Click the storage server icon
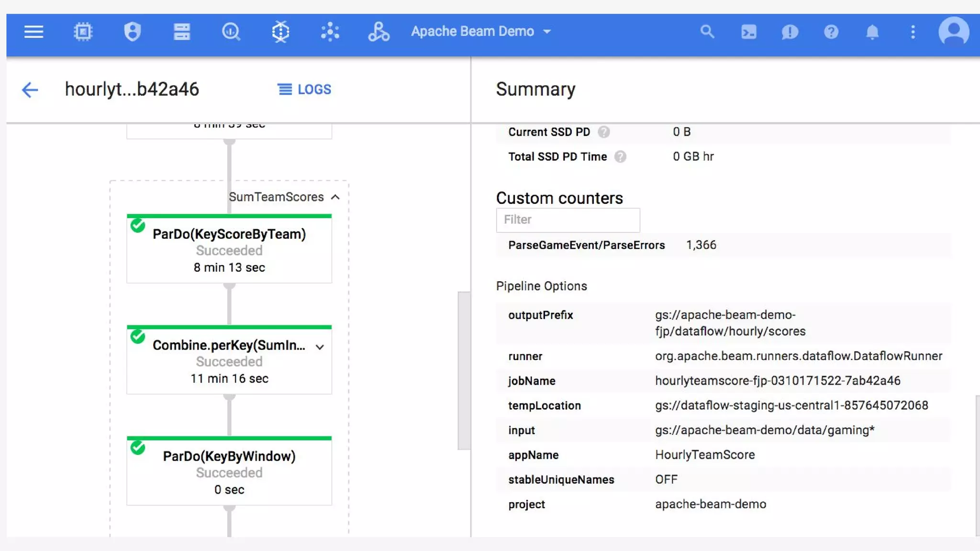980x551 pixels. pyautogui.click(x=182, y=32)
